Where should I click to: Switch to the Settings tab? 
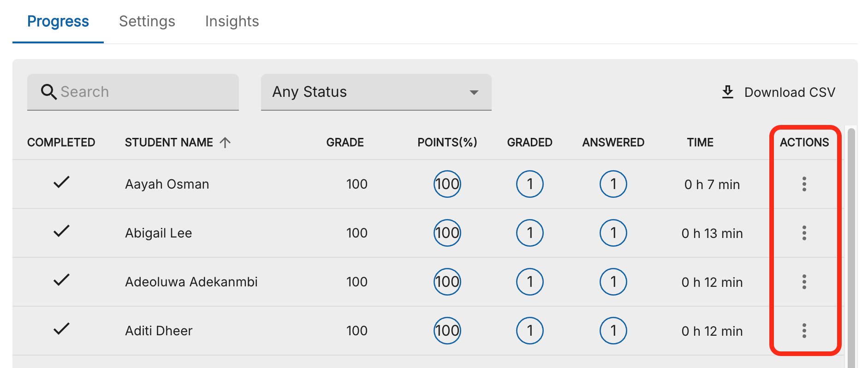click(x=147, y=21)
